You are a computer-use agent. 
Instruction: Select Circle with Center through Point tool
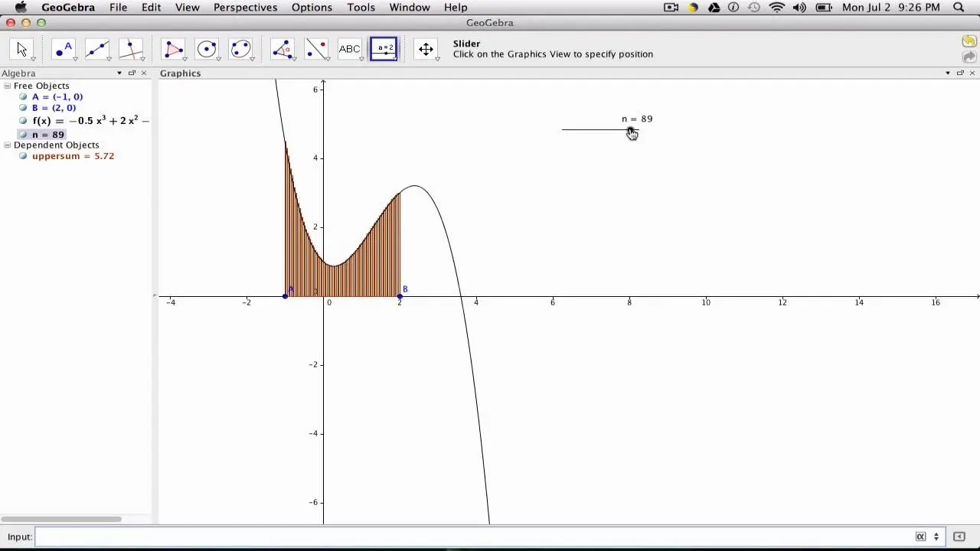207,49
